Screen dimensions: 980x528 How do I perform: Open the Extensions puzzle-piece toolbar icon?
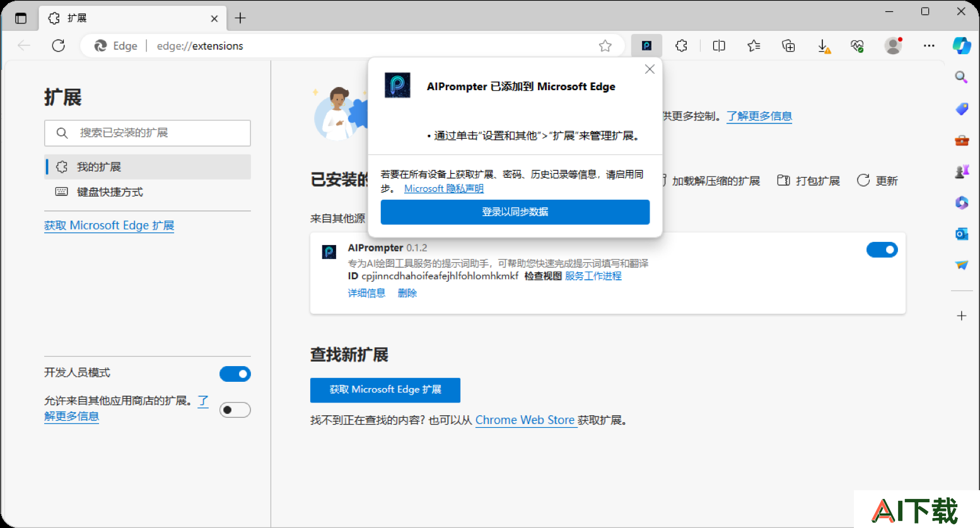point(682,45)
